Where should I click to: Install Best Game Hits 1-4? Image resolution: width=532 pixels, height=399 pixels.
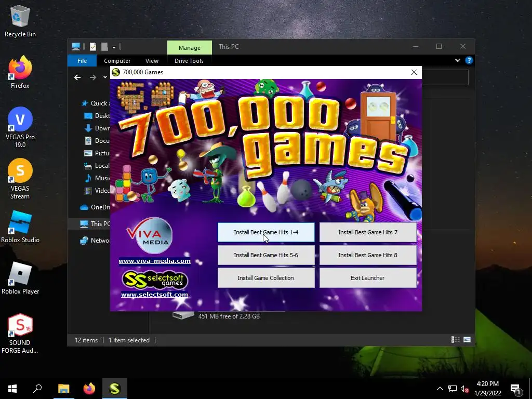(266, 232)
